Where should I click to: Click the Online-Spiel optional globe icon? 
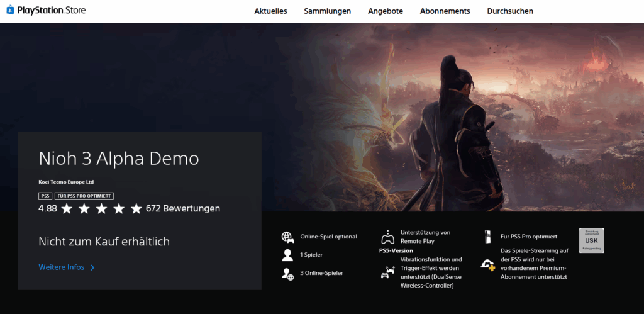(287, 237)
